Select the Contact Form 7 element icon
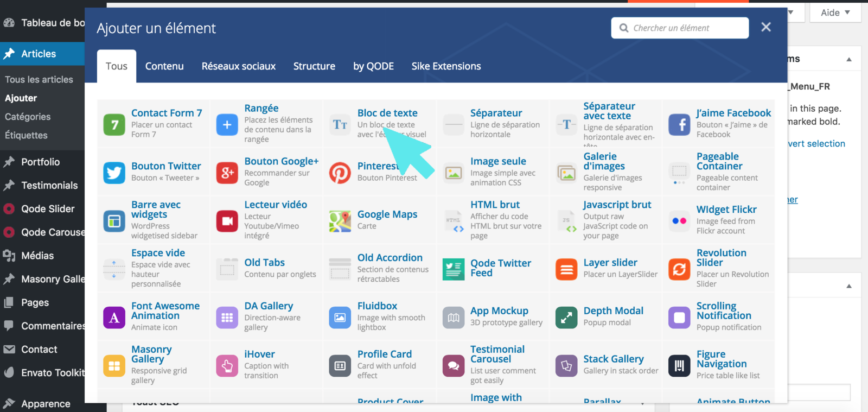The height and width of the screenshot is (412, 868). pyautogui.click(x=114, y=125)
